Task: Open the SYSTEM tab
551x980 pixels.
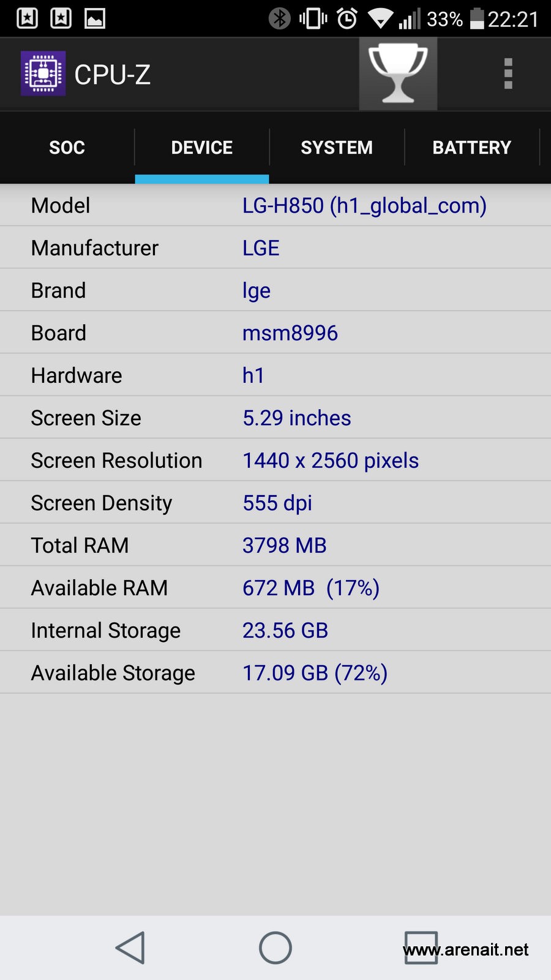Action: (x=336, y=148)
